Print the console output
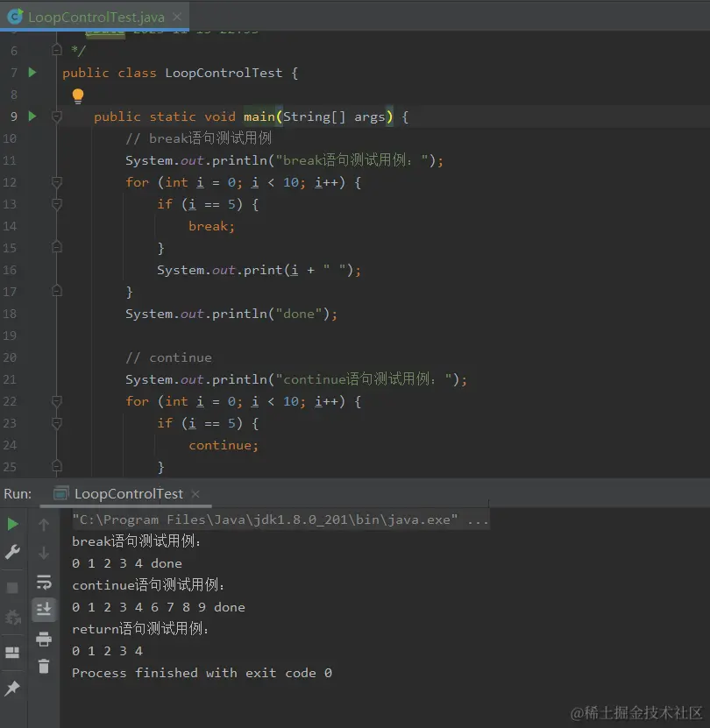This screenshot has width=710, height=728. tap(44, 640)
